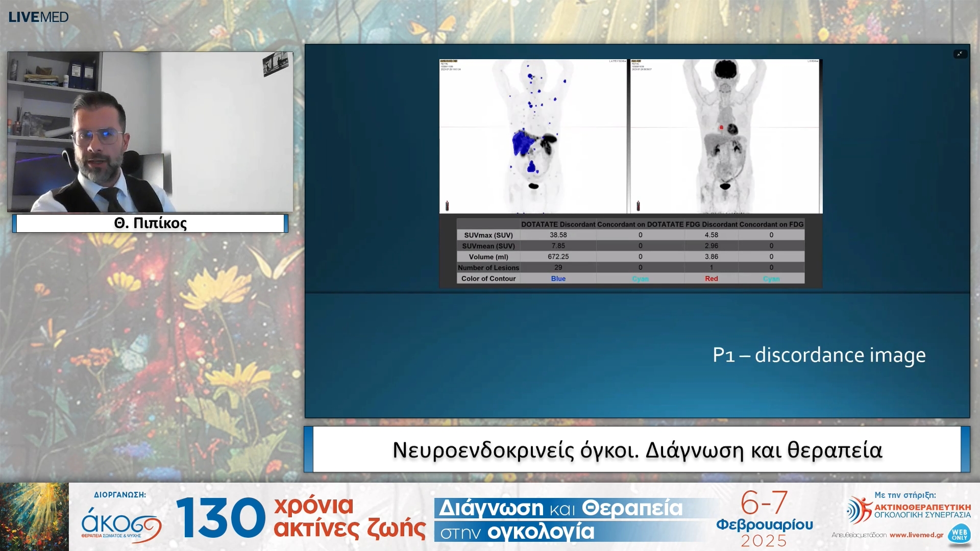Click the FDG Discordant column header
The height and width of the screenshot is (551, 980).
click(x=711, y=224)
